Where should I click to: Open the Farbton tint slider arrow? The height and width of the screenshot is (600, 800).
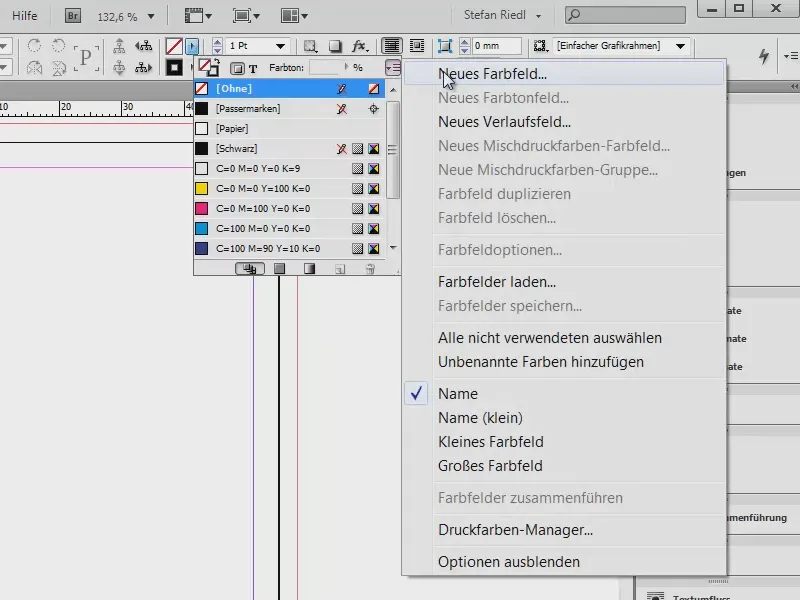pos(346,67)
